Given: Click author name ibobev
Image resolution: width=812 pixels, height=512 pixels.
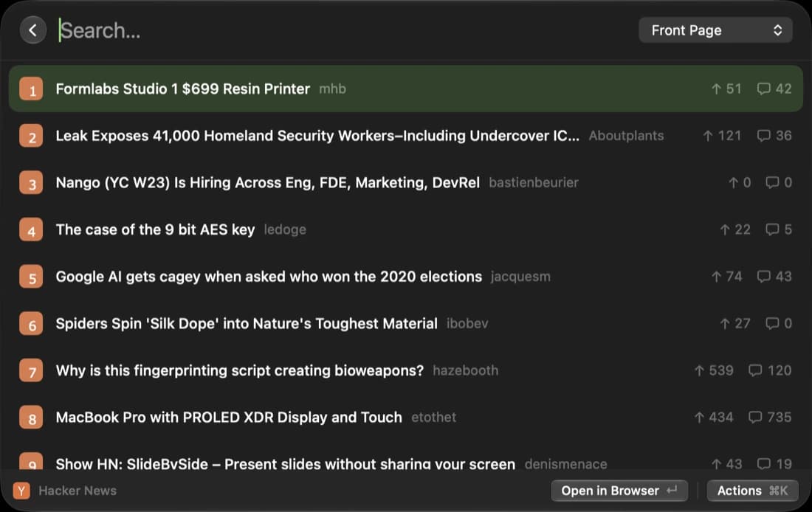Looking at the screenshot, I should (467, 324).
